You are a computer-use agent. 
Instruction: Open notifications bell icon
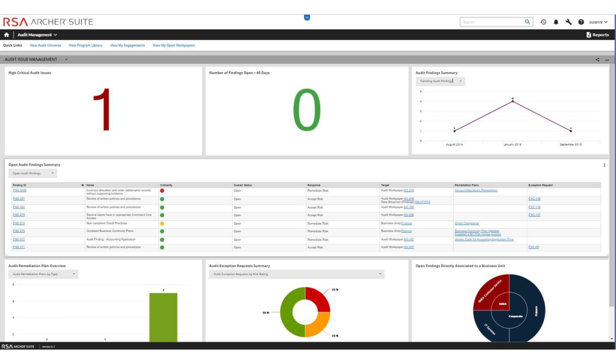pos(556,22)
